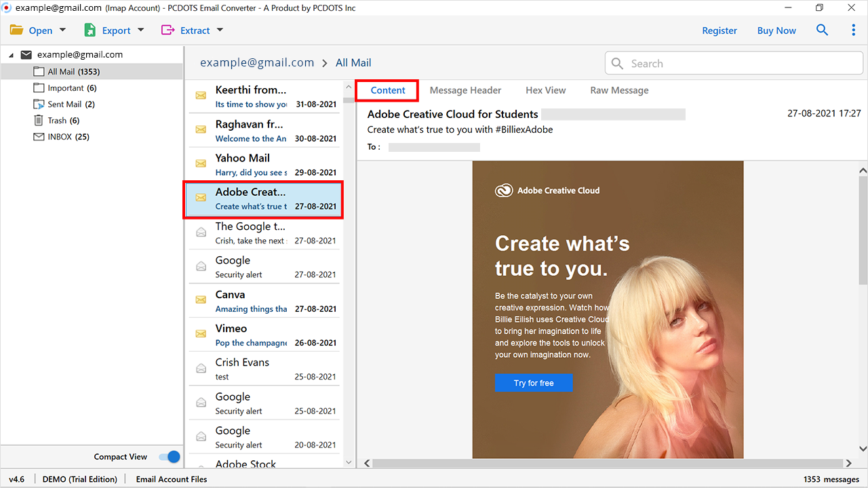Expand the Open dropdown arrow
Image resolution: width=868 pixels, height=488 pixels.
point(63,30)
